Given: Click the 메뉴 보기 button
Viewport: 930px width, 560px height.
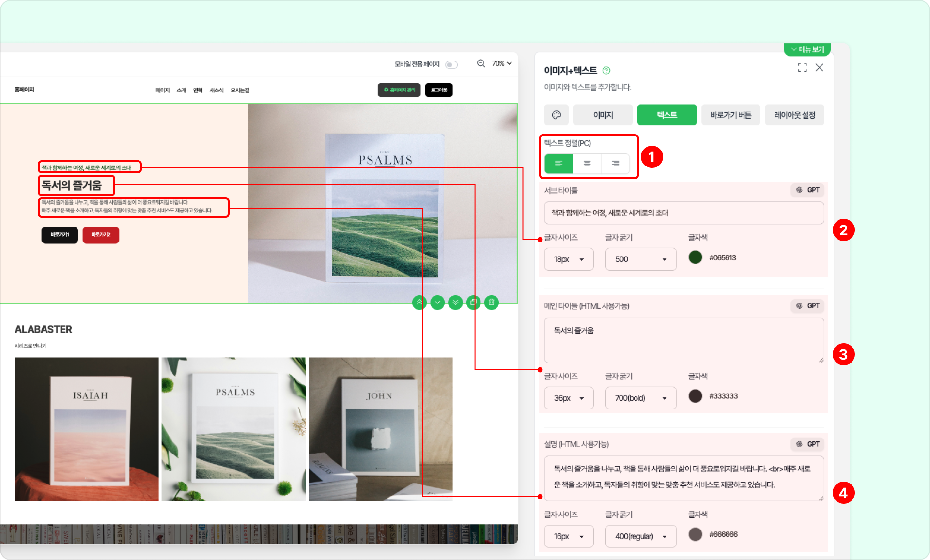Looking at the screenshot, I should [x=807, y=49].
